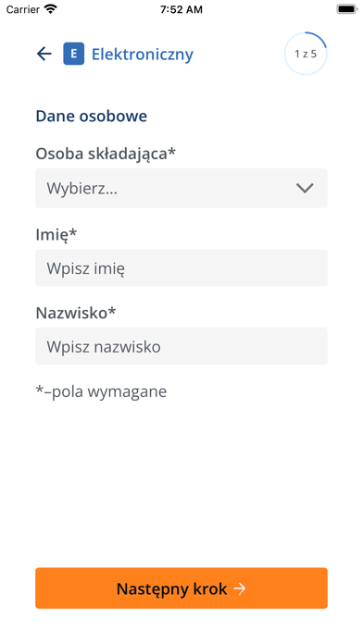Focus the Wpisz imię input field
This screenshot has height=644, width=363.
click(181, 267)
